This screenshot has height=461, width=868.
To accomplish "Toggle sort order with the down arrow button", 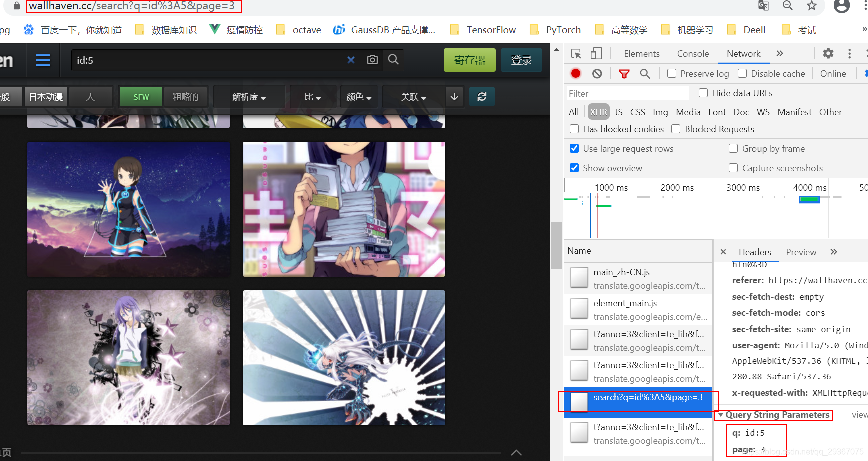I will pyautogui.click(x=454, y=96).
